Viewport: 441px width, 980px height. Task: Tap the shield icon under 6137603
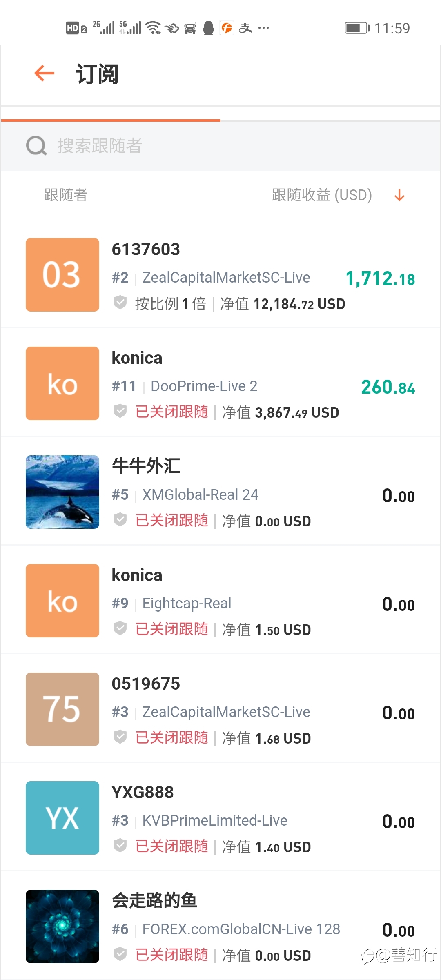tap(120, 303)
